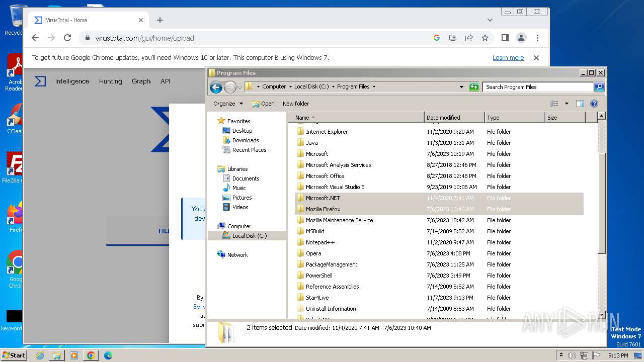Click Open in Explorer toolbar
This screenshot has width=644, height=362.
[263, 104]
